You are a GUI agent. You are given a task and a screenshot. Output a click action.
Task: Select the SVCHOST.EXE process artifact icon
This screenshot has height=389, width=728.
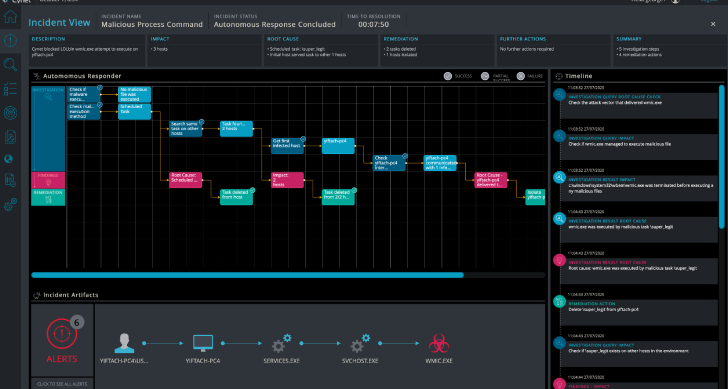[x=360, y=343]
